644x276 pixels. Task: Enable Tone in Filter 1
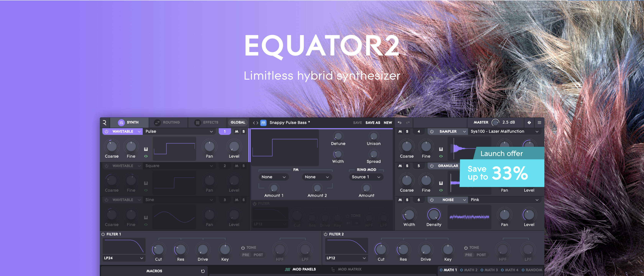point(243,247)
